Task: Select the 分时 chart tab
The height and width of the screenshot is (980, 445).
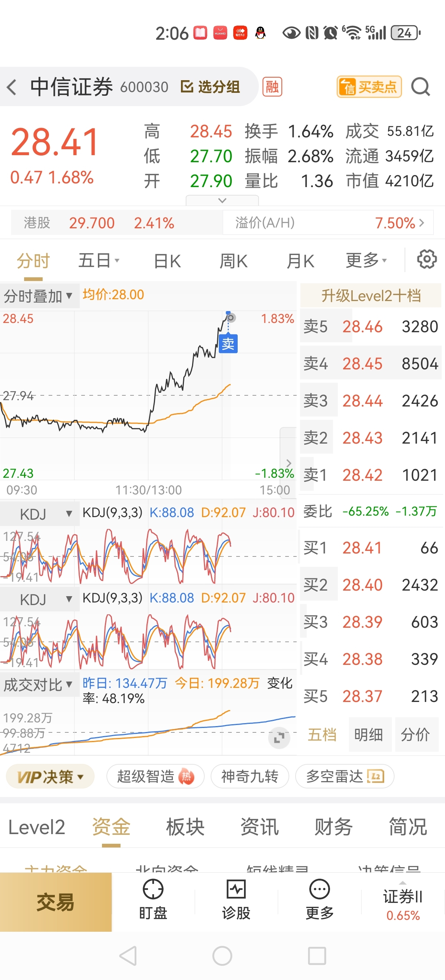Action: click(33, 261)
